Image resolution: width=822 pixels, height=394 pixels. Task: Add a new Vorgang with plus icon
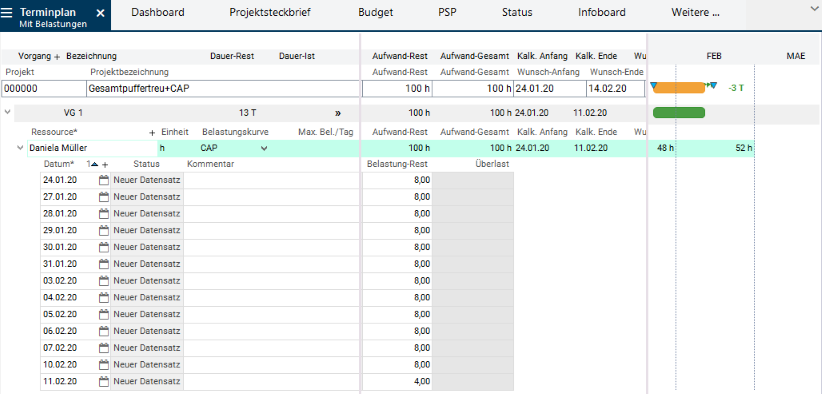pos(57,57)
